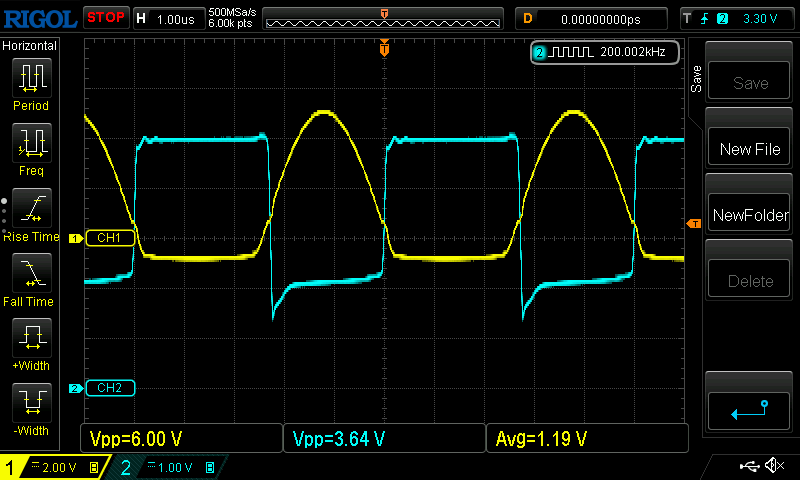Viewport: 800px width, 480px height.
Task: Click the waveform memory overview bar
Action: tap(383, 19)
